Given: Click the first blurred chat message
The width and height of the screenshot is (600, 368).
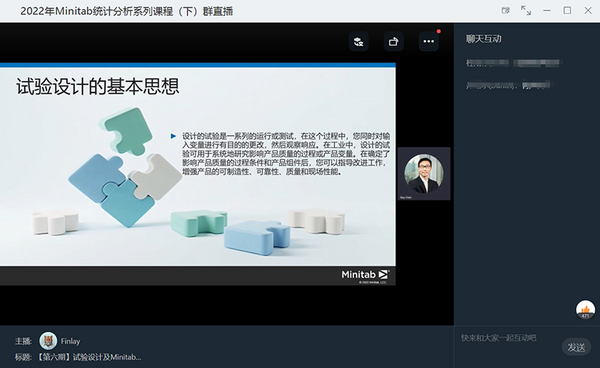Looking at the screenshot, I should pyautogui.click(x=512, y=63).
